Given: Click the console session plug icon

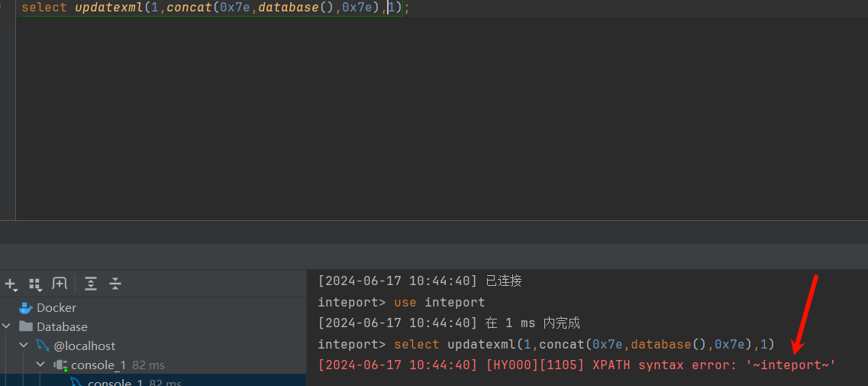Looking at the screenshot, I should [x=60, y=365].
